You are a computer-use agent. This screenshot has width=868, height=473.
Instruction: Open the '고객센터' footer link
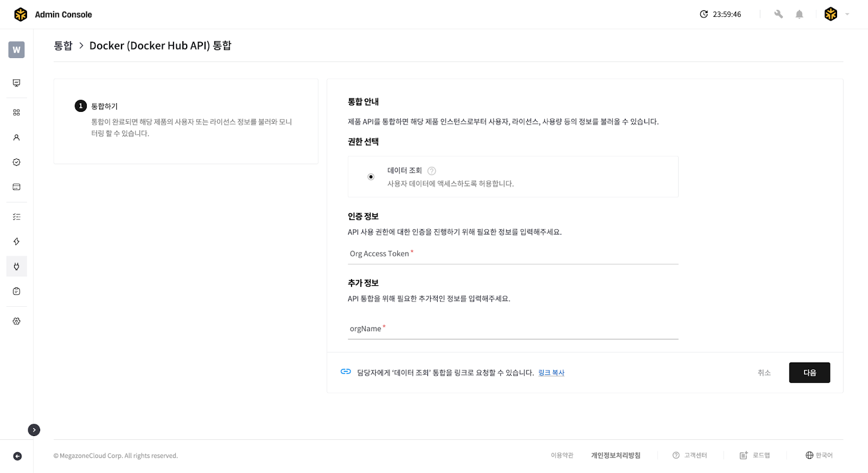[690, 456]
